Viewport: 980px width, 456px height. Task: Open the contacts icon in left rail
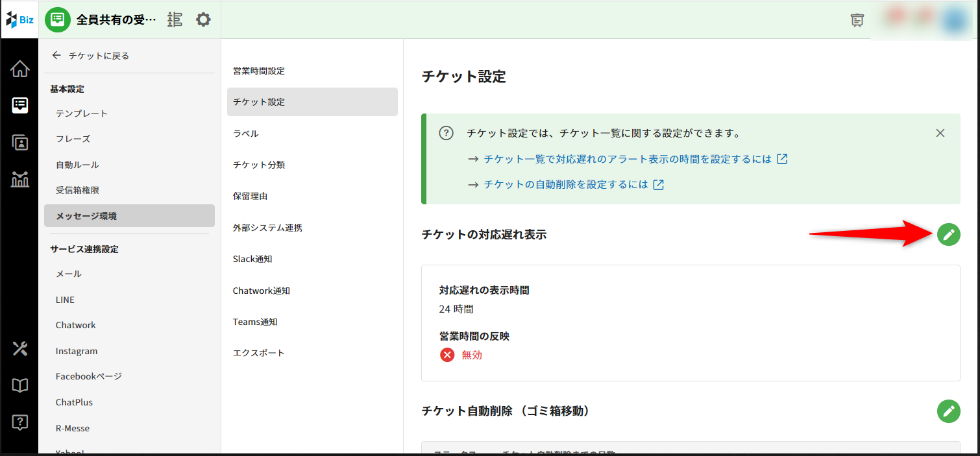(x=20, y=143)
